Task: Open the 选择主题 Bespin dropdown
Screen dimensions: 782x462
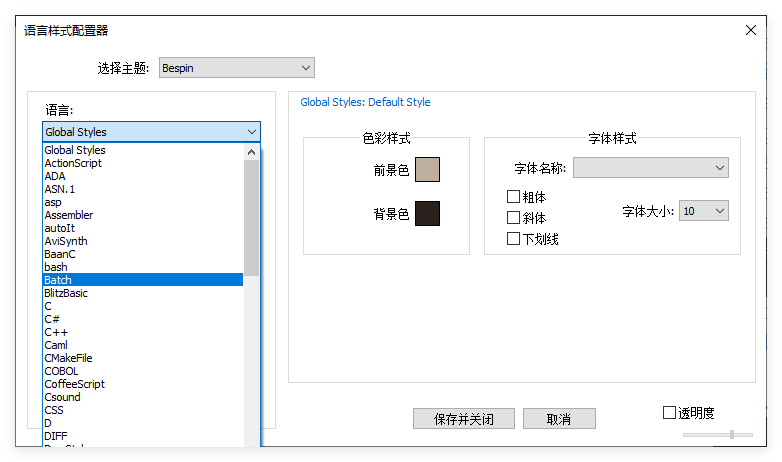Action: (x=237, y=68)
